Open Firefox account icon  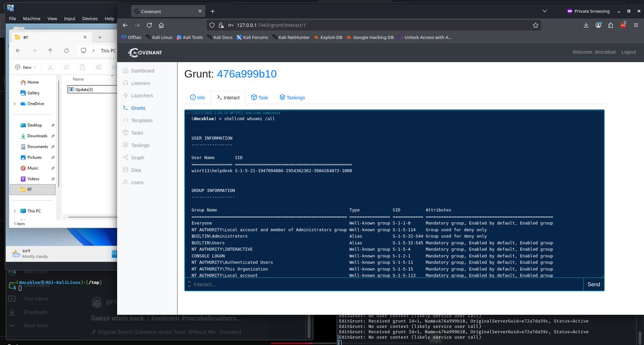point(598,25)
